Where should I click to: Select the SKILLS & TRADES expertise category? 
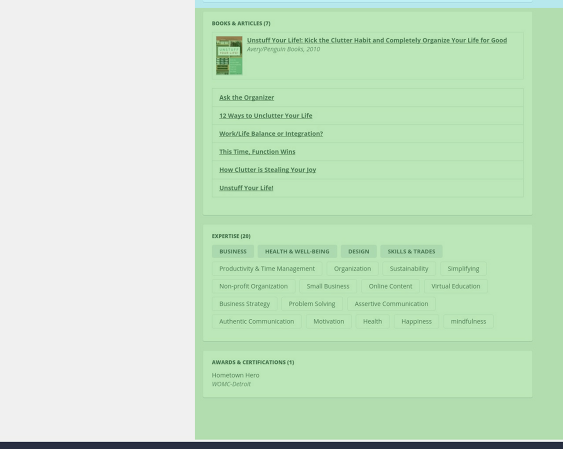[x=411, y=251]
